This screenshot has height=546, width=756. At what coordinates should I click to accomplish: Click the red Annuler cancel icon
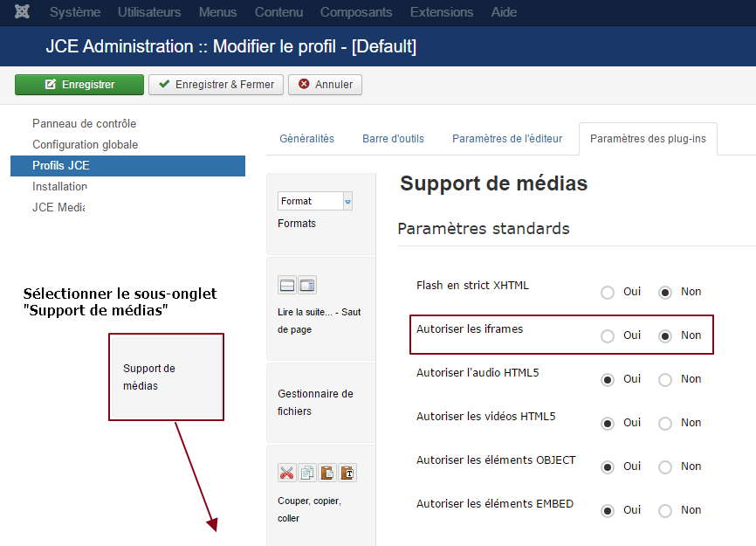(x=304, y=84)
